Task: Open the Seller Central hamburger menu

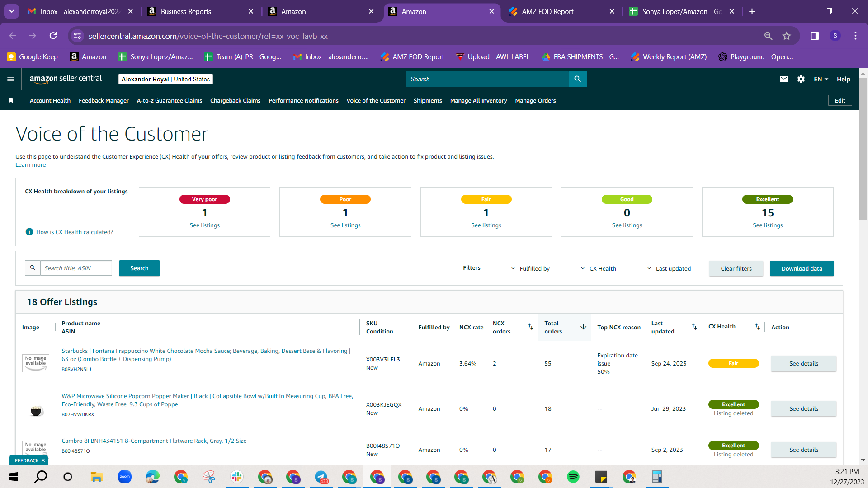Action: (x=11, y=79)
